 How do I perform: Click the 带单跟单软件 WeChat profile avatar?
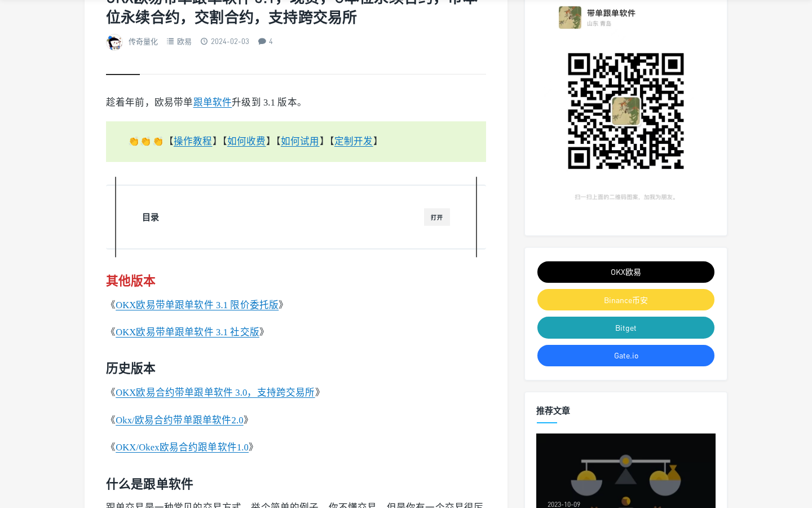point(570,17)
